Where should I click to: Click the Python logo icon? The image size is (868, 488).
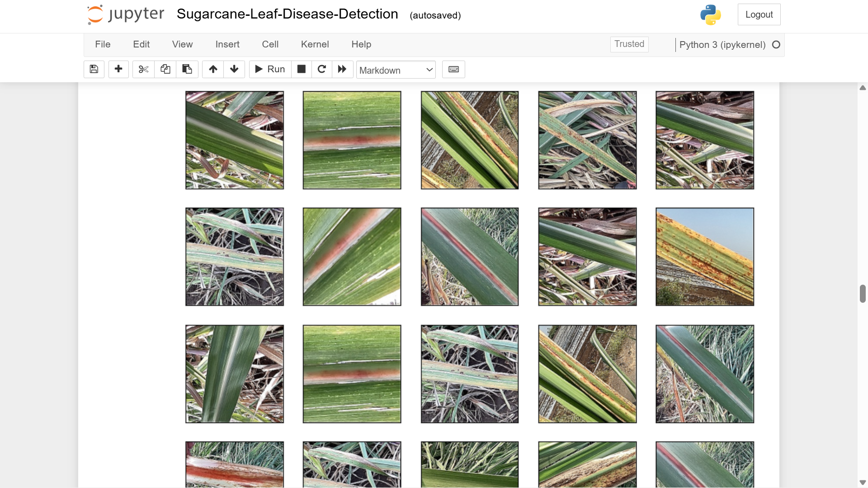point(710,14)
